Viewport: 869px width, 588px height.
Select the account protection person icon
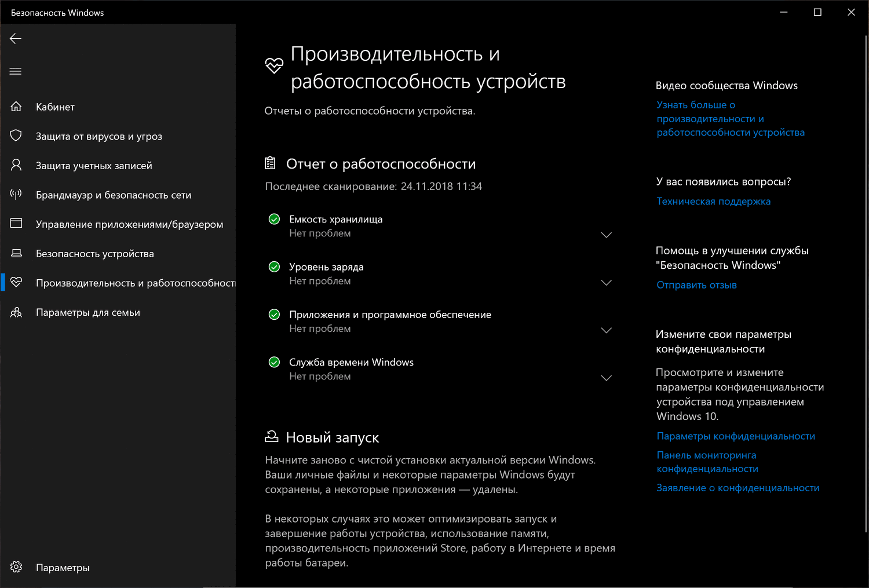coord(16,165)
